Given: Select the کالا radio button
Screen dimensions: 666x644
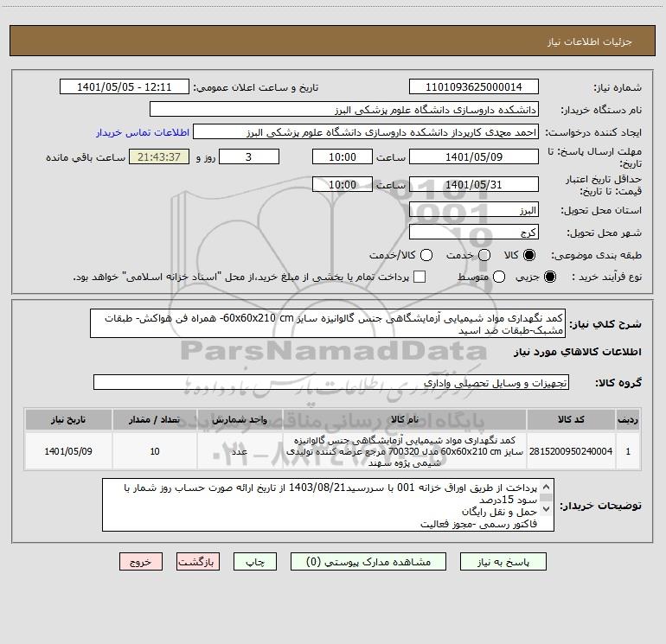Looking at the screenshot, I should pyautogui.click(x=529, y=255).
